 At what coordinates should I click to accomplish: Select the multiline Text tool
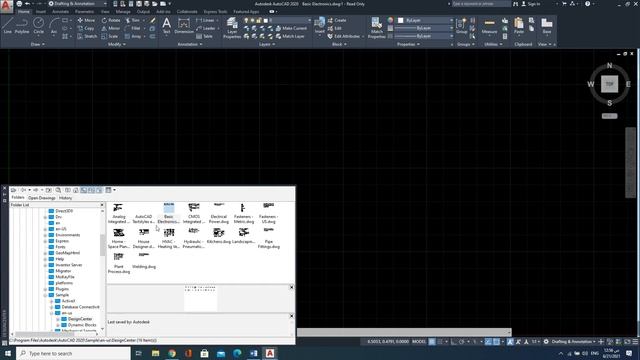167,26
